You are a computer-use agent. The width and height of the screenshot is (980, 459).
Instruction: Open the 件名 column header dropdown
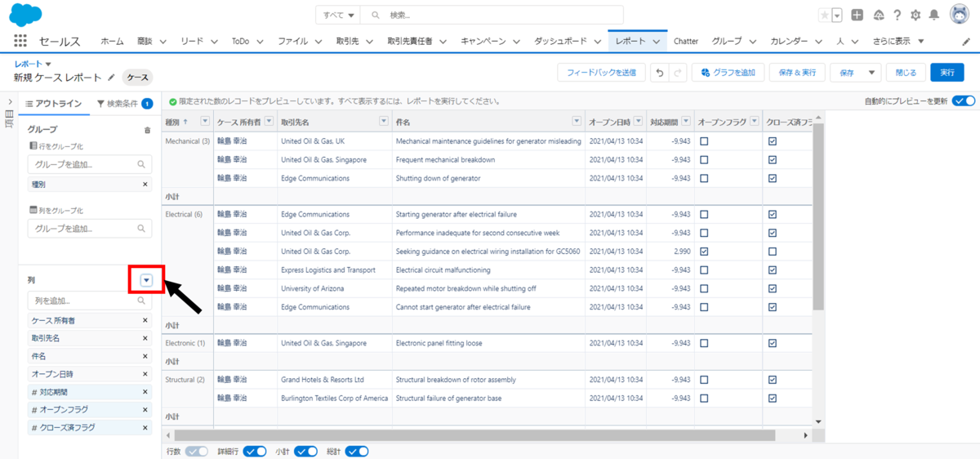tap(577, 122)
